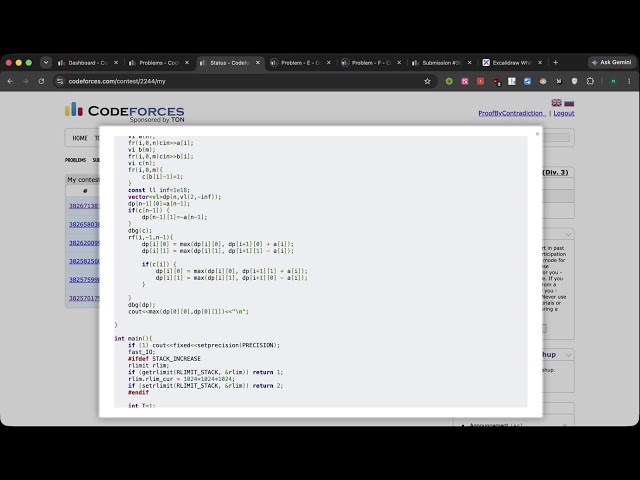
Task: Open submission 38257599 link
Action: 84,280
